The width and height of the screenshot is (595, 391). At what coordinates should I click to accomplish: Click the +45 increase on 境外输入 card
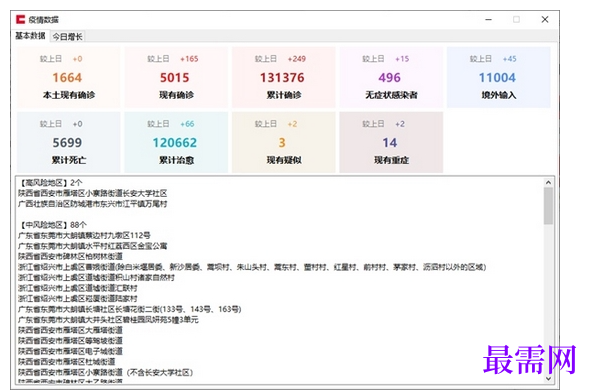click(x=510, y=59)
